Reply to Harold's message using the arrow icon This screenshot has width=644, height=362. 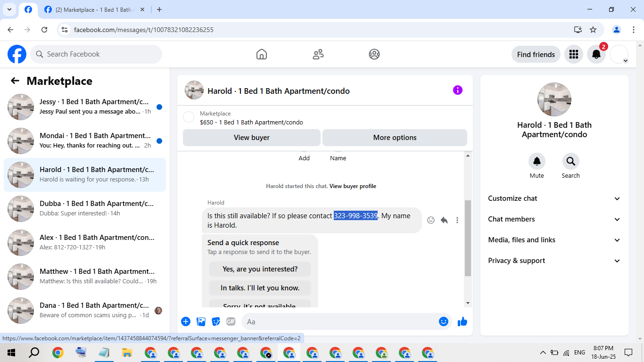point(444,220)
